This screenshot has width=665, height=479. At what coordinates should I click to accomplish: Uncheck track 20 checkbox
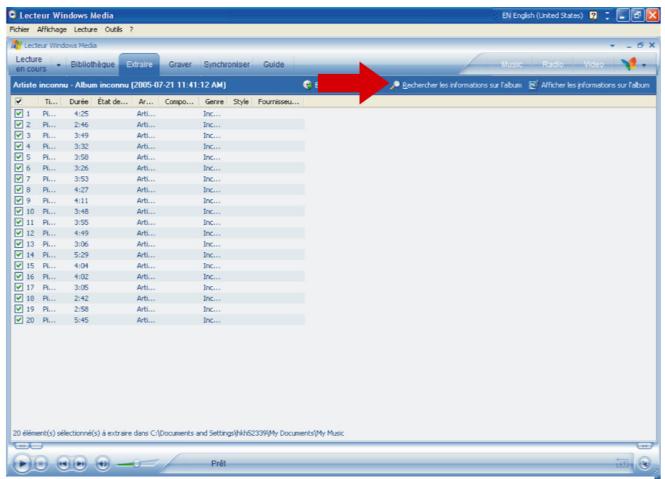click(x=18, y=320)
